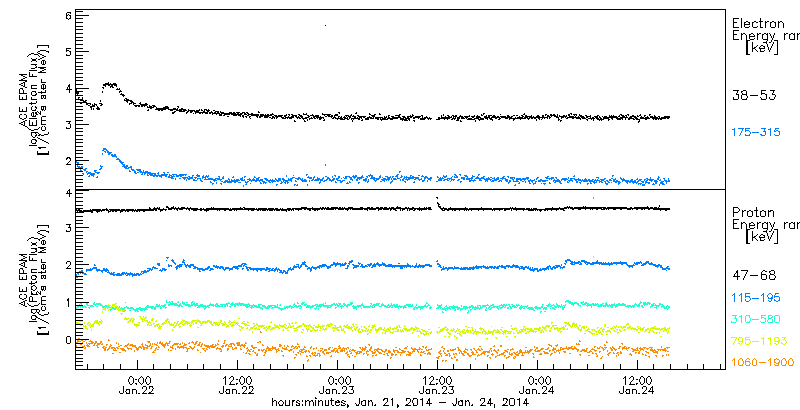The height and width of the screenshot is (410, 800).
Task: Click the first 0:00 Jan.22 axis label
Action: 138,386
